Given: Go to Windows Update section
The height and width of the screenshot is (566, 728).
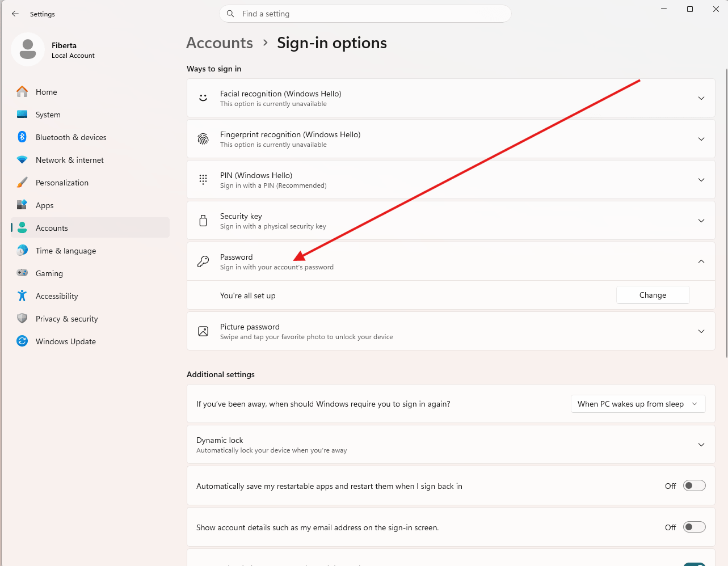Looking at the screenshot, I should tap(65, 341).
